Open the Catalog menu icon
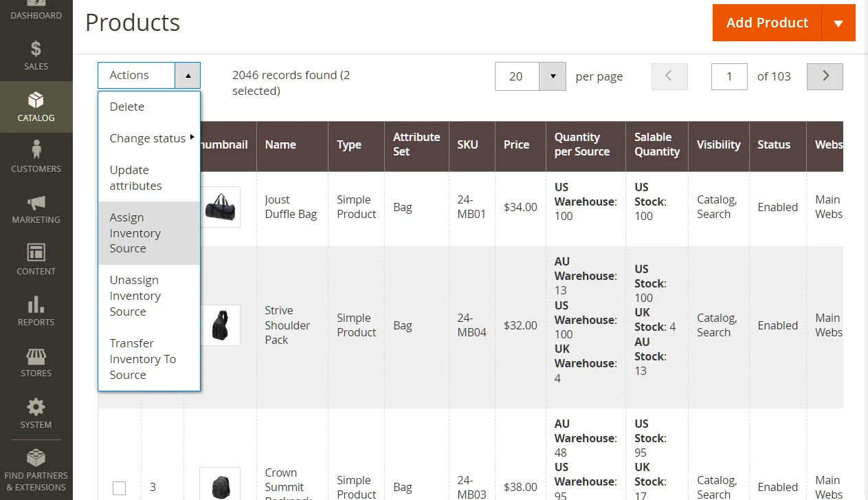 click(36, 100)
